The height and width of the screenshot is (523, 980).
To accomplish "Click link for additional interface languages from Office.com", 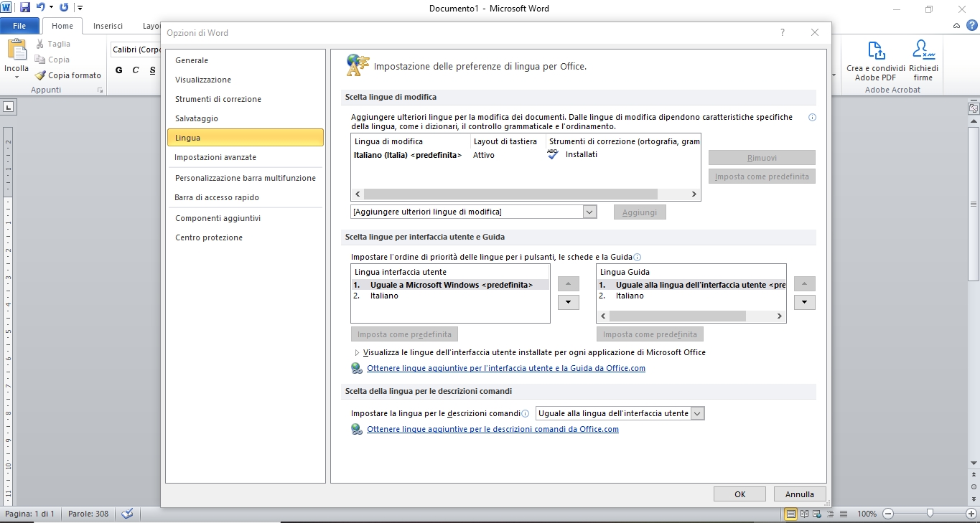I will click(506, 369).
